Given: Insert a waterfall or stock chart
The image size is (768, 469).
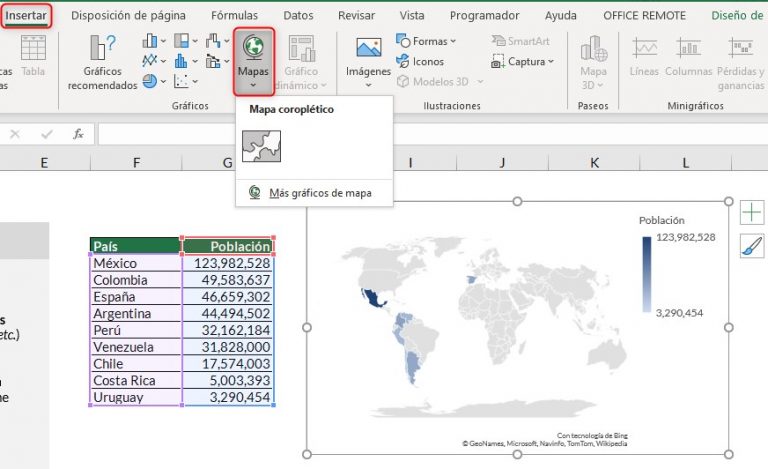Looking at the screenshot, I should click(217, 41).
